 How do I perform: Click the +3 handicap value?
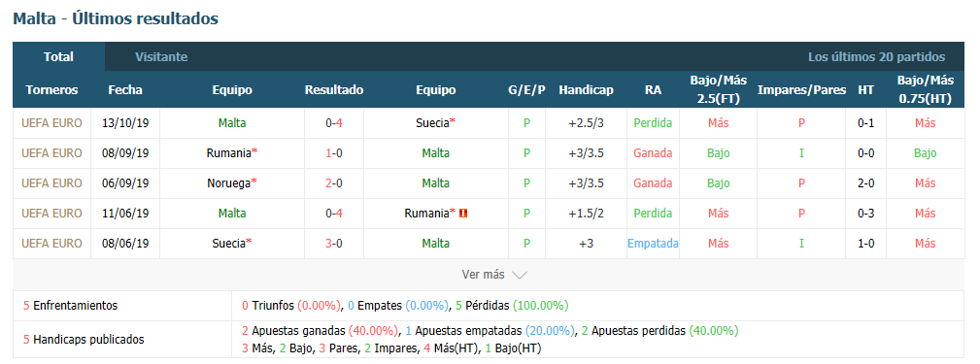(x=586, y=243)
